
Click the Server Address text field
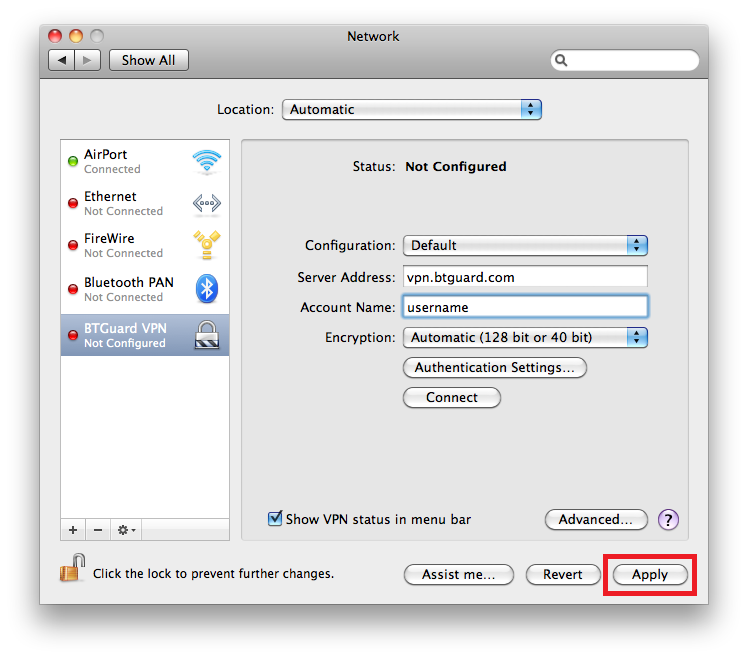(x=525, y=277)
